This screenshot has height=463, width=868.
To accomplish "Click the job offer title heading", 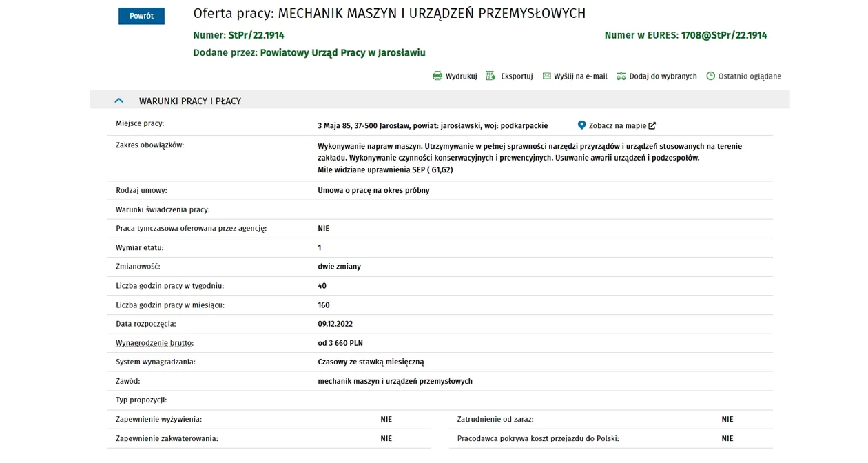I will [x=389, y=13].
